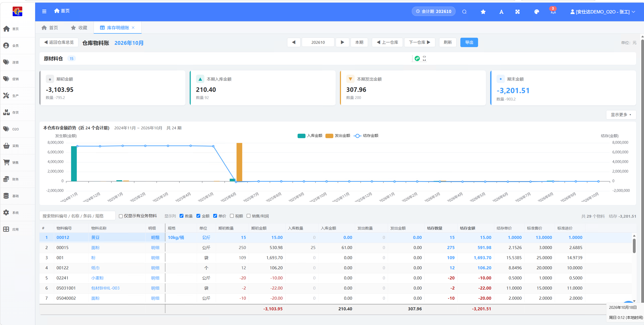The image size is (644, 325).
Task: Switch to the 首页 tab
Action: point(50,28)
